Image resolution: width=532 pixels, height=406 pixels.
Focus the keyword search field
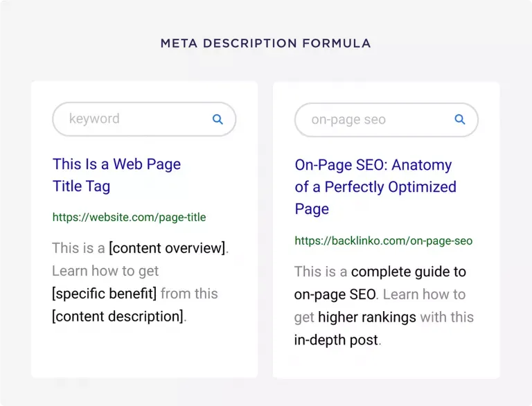(x=144, y=119)
